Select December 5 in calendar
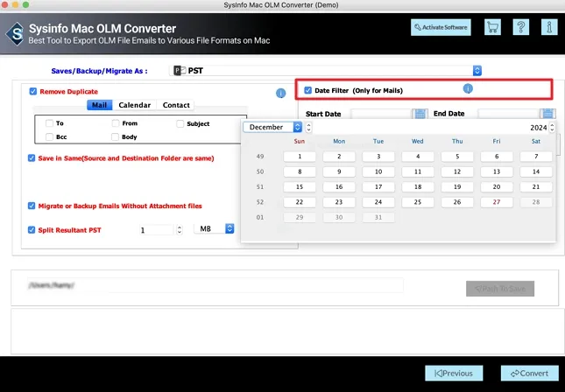 point(457,157)
